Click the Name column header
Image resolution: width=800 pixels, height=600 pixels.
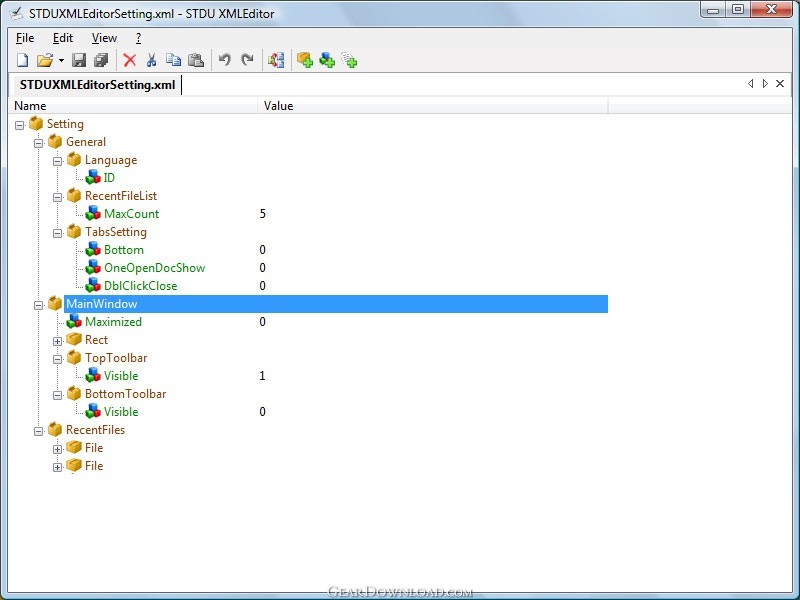133,106
